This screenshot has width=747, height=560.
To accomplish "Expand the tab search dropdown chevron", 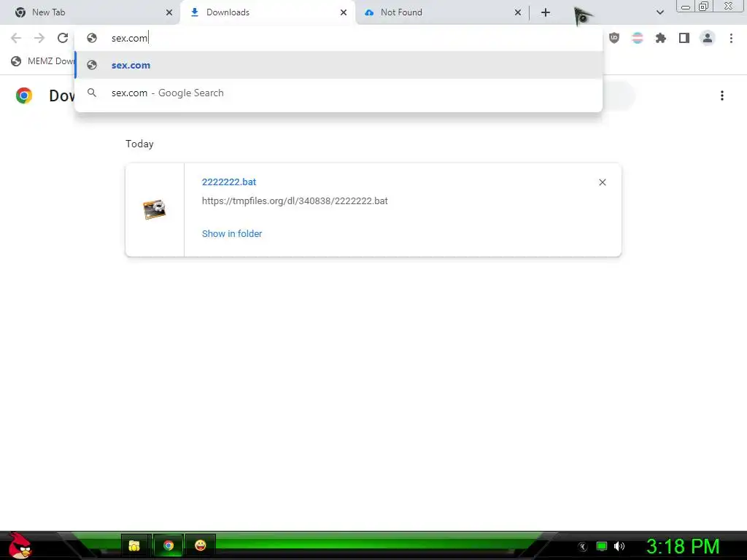I will click(x=659, y=12).
